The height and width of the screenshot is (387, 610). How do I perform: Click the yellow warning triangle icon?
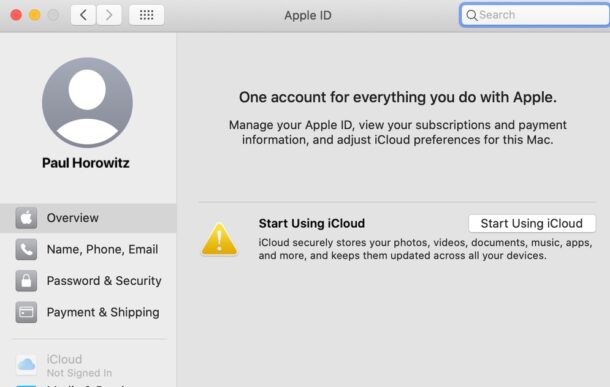coord(219,240)
